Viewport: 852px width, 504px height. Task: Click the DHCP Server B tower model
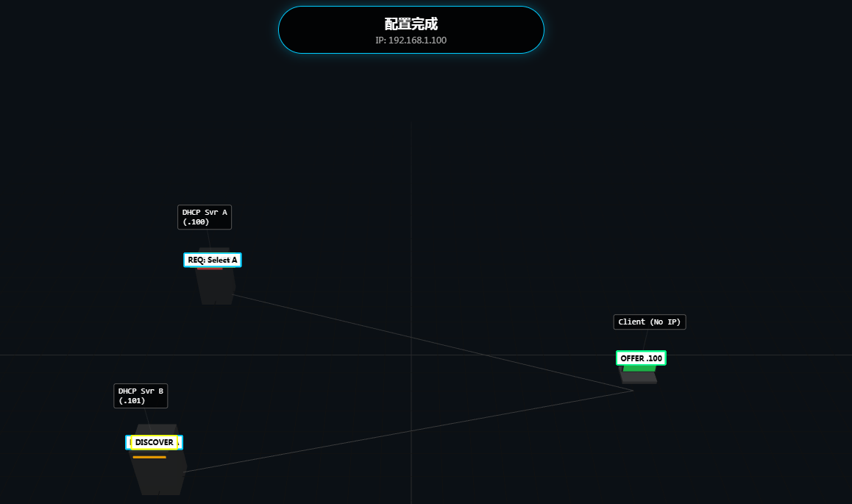[x=159, y=475]
